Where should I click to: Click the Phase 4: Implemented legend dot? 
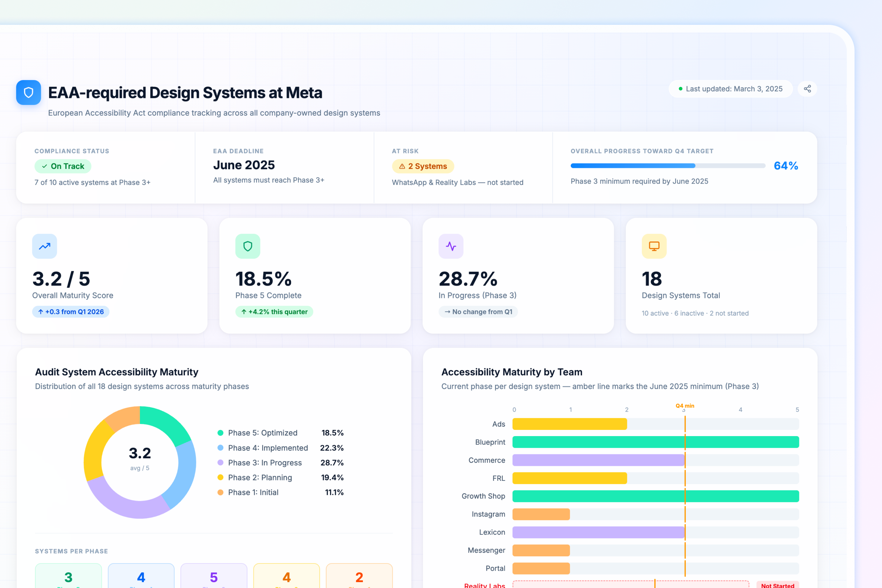pyautogui.click(x=220, y=448)
